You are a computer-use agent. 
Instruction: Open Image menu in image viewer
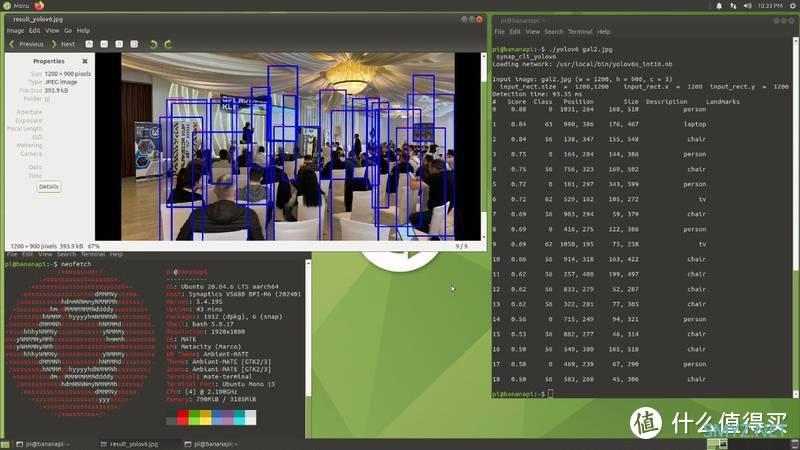coord(15,31)
